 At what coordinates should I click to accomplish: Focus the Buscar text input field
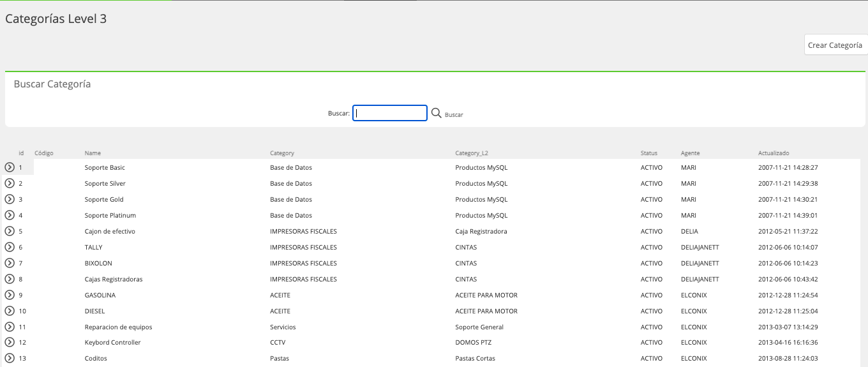390,113
